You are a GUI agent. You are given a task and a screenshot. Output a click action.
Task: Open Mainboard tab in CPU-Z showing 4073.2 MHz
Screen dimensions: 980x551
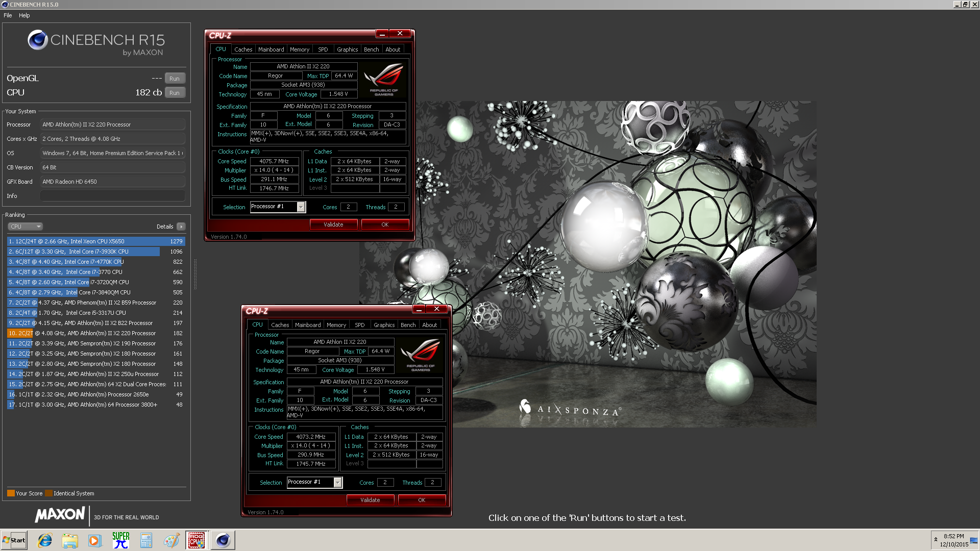308,325
